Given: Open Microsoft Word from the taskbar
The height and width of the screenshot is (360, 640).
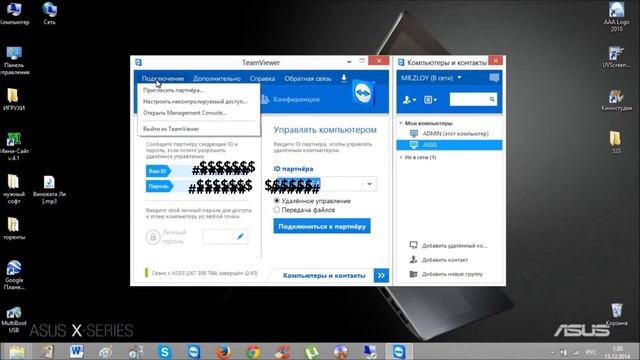Looking at the screenshot, I should (76, 351).
